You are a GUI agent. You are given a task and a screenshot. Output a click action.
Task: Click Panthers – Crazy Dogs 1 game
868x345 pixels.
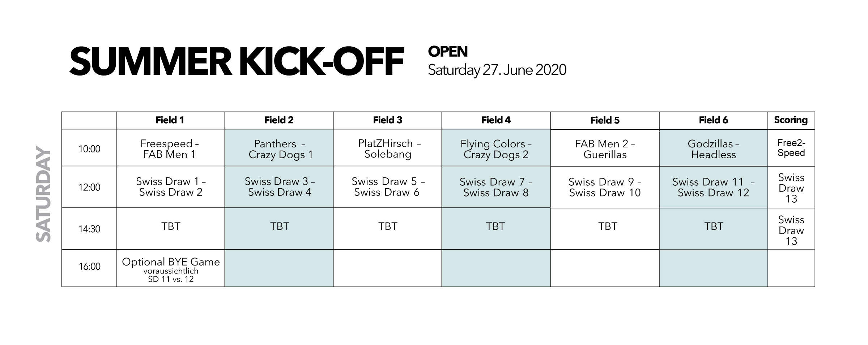pos(279,149)
